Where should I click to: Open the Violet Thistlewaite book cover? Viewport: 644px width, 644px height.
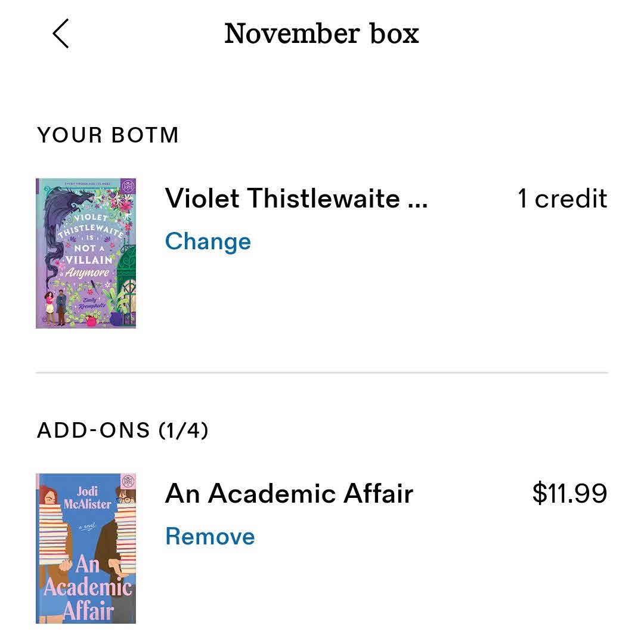(86, 253)
